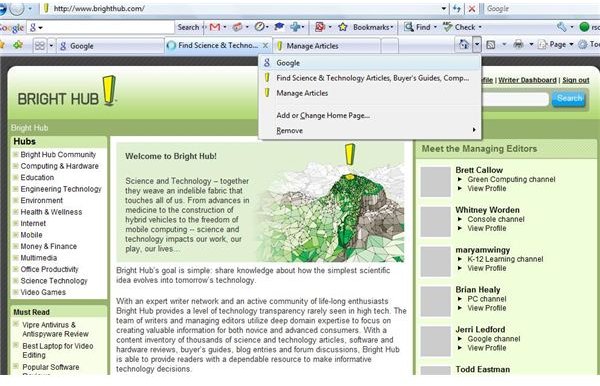Select Find Science & Technology Articles home entry
The height and width of the screenshot is (386, 600).
370,78
